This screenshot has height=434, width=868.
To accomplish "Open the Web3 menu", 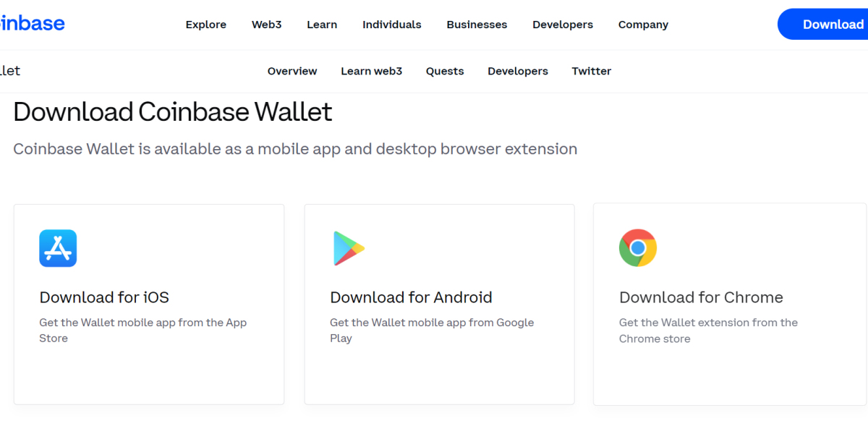I will 266,24.
